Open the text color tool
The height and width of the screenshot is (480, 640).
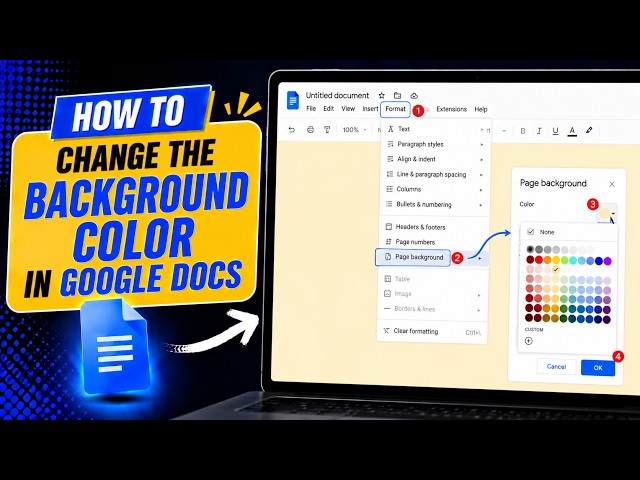click(572, 131)
